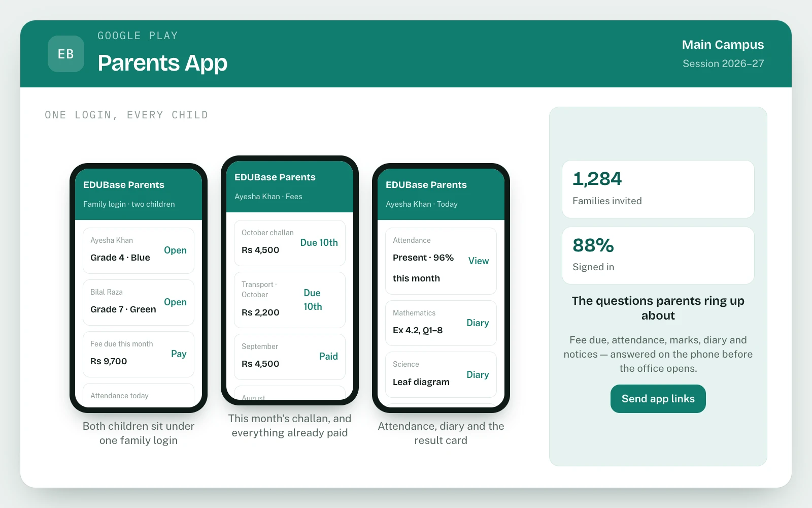Click Due 10th on October challan
Image resolution: width=812 pixels, height=508 pixels.
tap(319, 243)
